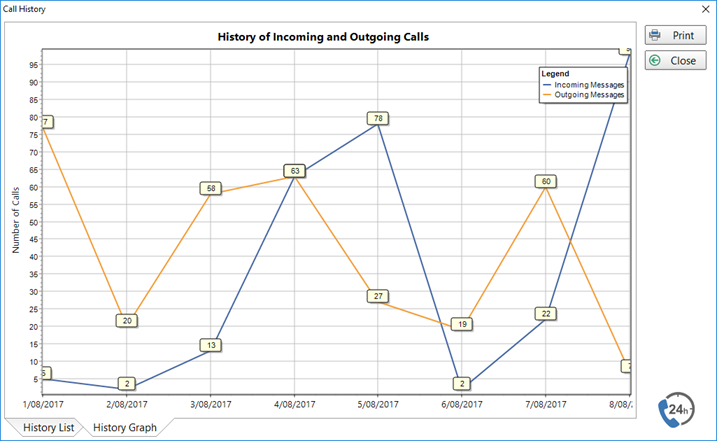Click the data label 19 at 6/08/2017

(x=462, y=324)
